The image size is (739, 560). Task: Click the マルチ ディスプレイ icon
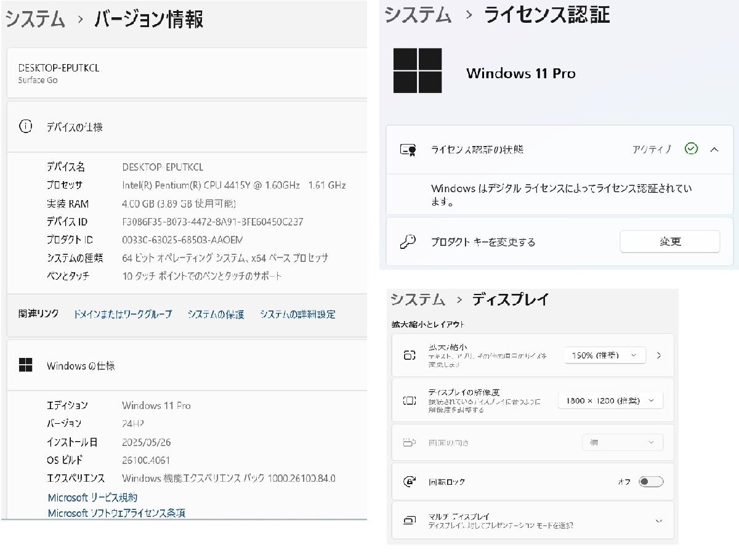(411, 520)
